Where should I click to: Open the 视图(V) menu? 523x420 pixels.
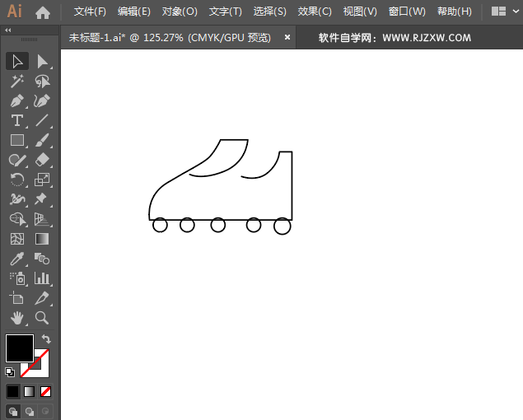360,12
